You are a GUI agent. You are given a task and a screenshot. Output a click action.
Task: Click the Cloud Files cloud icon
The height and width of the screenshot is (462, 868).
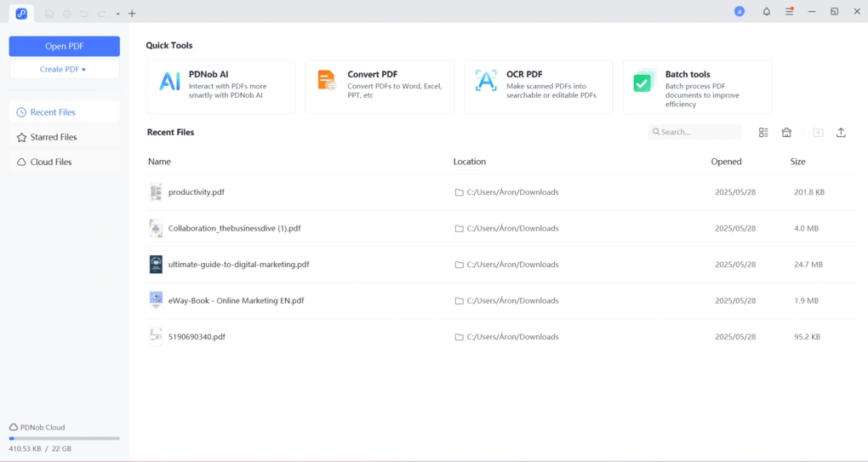21,163
